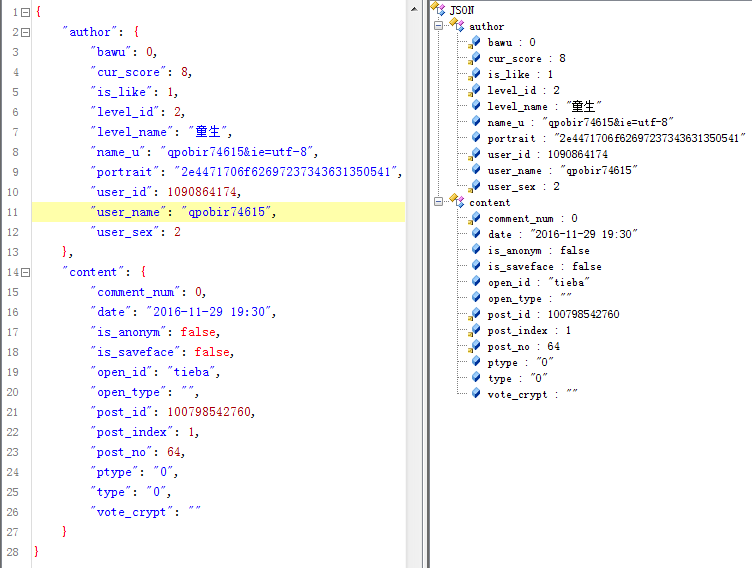Viewport: 752px width, 568px height.
Task: Select the 'content' label in the tree
Action: coord(489,202)
